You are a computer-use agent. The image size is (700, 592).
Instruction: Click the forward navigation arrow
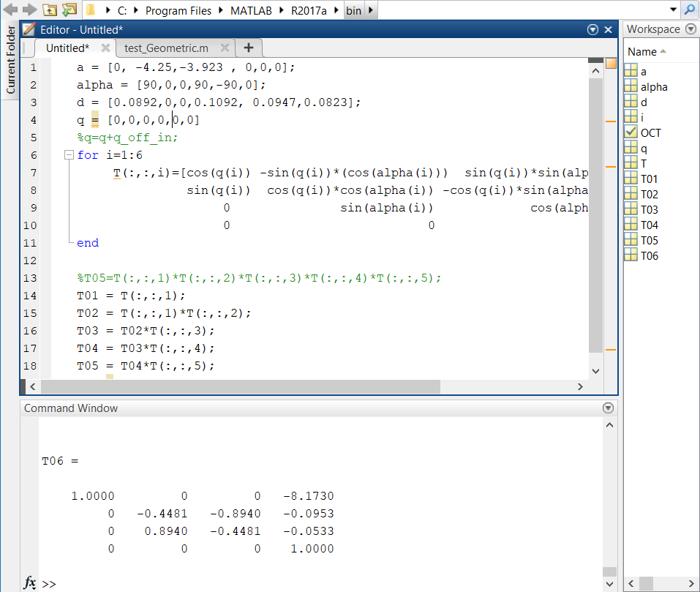pyautogui.click(x=29, y=10)
